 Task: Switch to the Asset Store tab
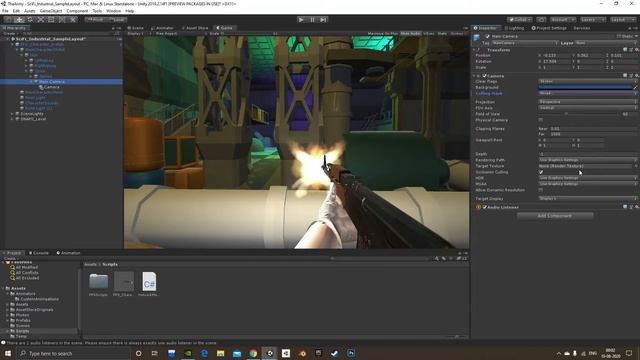pos(195,28)
